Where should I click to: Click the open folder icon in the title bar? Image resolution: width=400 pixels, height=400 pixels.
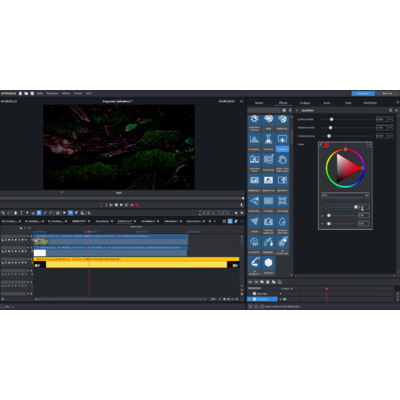(x=26, y=94)
